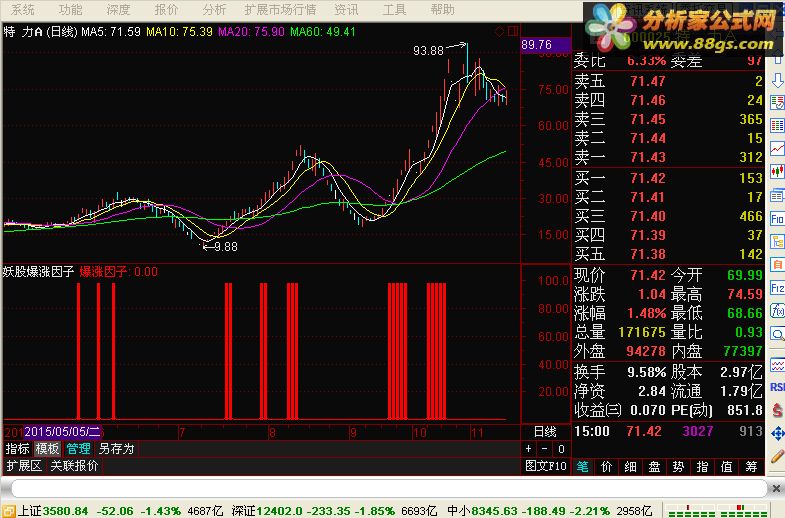The height and width of the screenshot is (518, 785).
Task: Click the 2015/05/05/二 date label
Action: tap(63, 431)
